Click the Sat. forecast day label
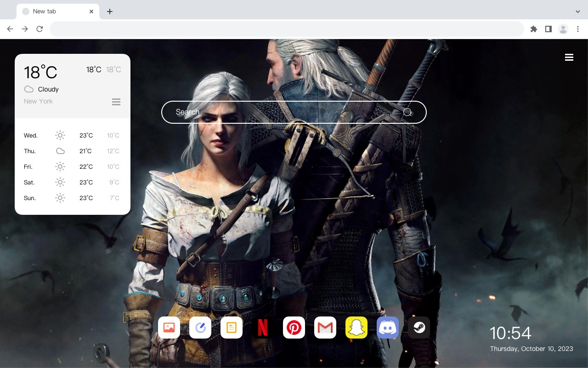Viewport: 588px width, 368px height. point(29,182)
